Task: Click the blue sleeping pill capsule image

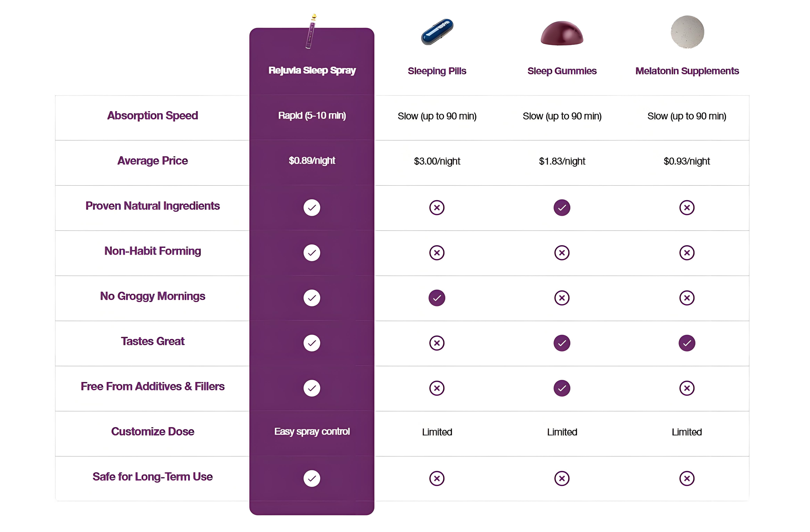Action: point(437,32)
